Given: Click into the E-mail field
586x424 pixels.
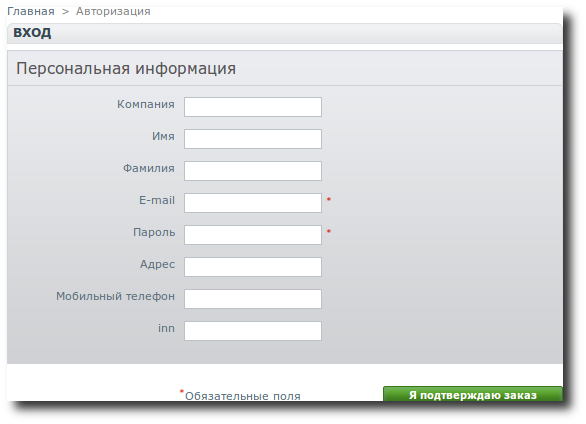Looking at the screenshot, I should click(x=253, y=203).
